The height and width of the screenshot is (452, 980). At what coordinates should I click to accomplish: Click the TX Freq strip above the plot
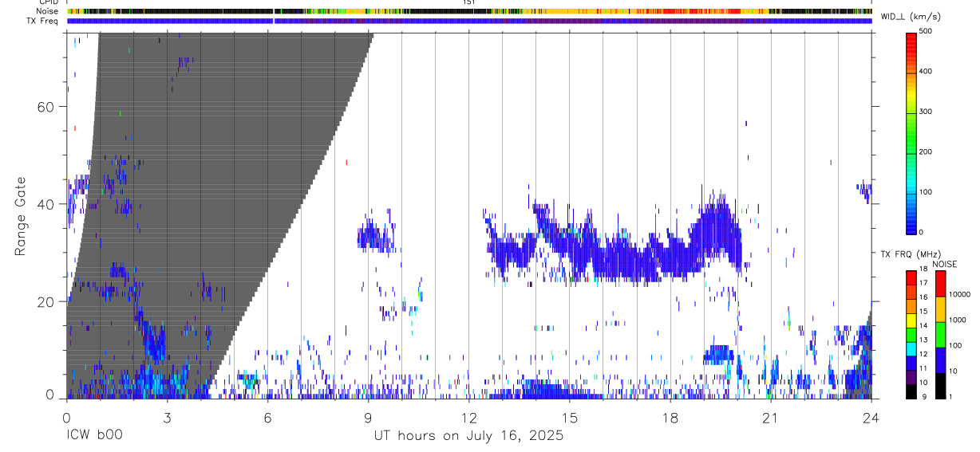coord(469,21)
